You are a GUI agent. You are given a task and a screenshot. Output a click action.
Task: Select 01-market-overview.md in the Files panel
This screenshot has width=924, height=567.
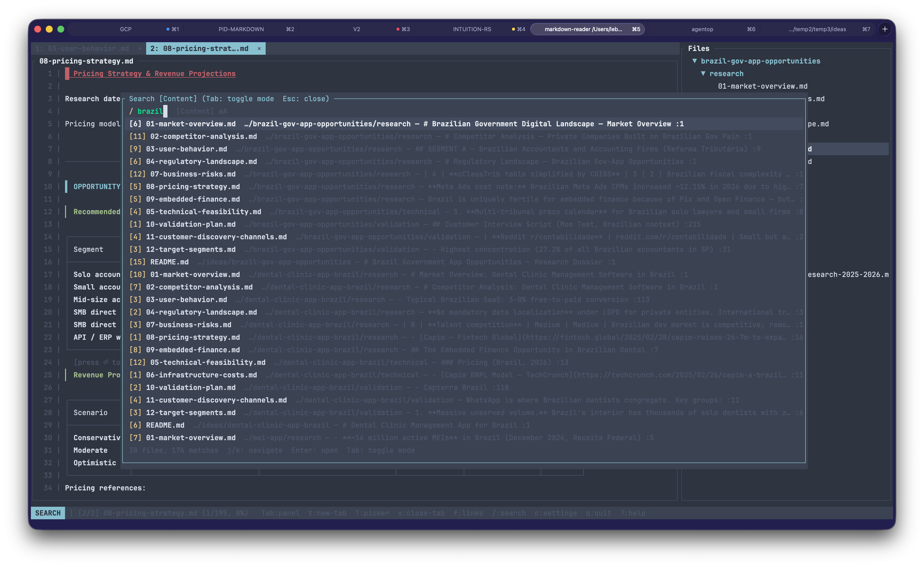(x=763, y=86)
